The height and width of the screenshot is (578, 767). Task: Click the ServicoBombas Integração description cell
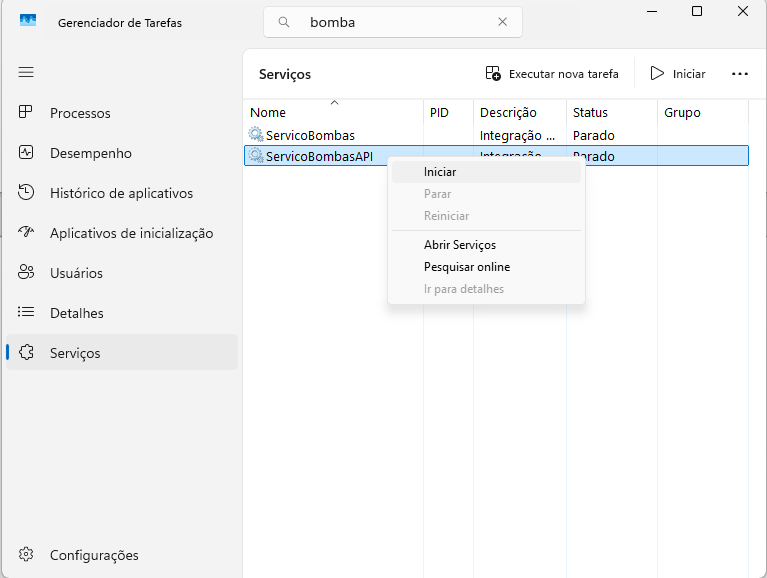click(518, 135)
